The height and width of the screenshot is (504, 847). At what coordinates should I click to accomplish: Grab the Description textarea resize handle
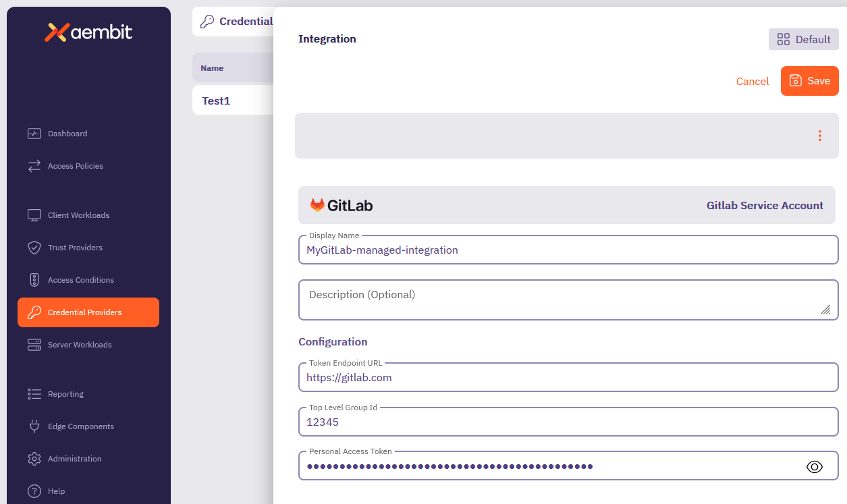[825, 309]
